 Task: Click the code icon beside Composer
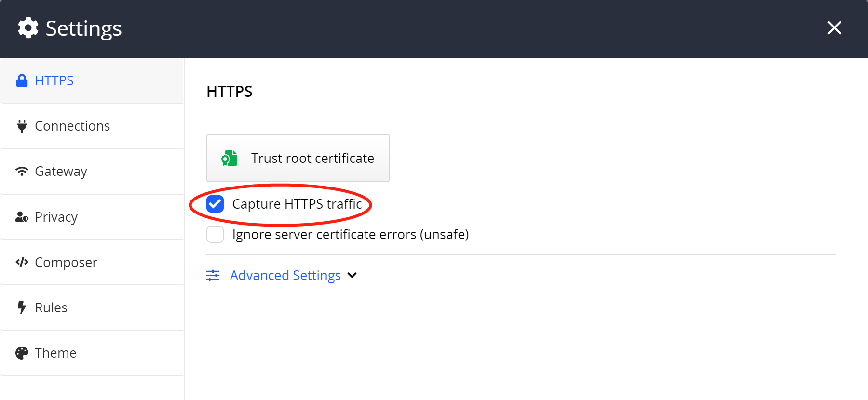click(22, 262)
